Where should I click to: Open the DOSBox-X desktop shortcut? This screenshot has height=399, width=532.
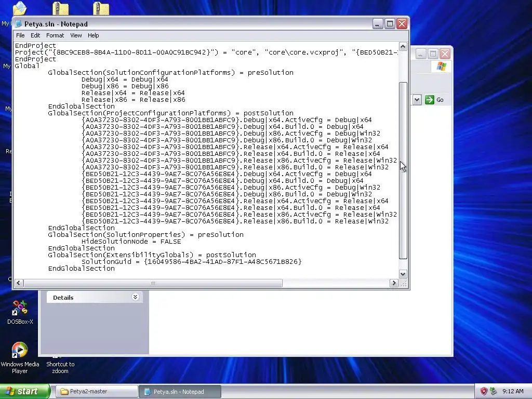click(x=20, y=312)
